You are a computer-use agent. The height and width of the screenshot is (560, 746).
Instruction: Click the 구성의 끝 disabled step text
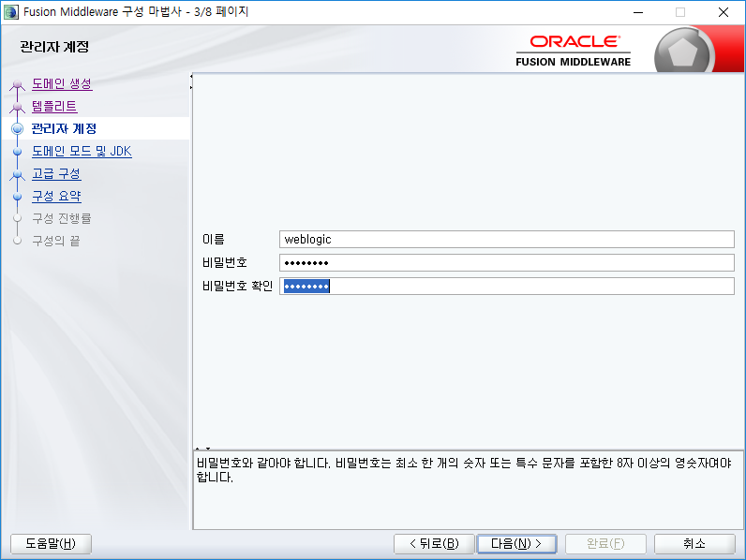point(56,241)
